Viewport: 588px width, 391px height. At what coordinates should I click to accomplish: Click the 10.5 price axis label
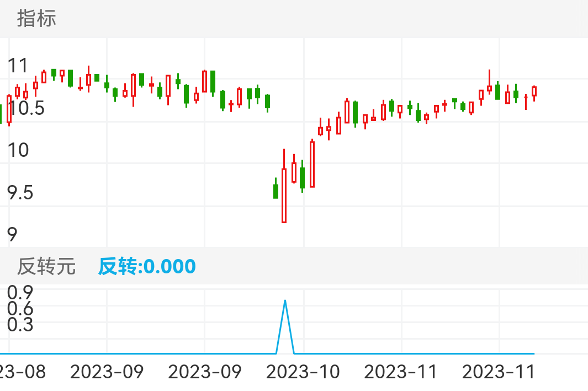(x=25, y=109)
